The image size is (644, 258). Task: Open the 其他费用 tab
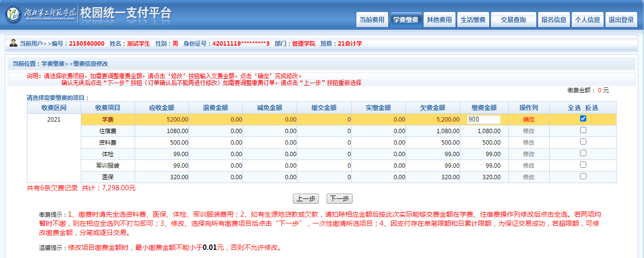click(439, 20)
